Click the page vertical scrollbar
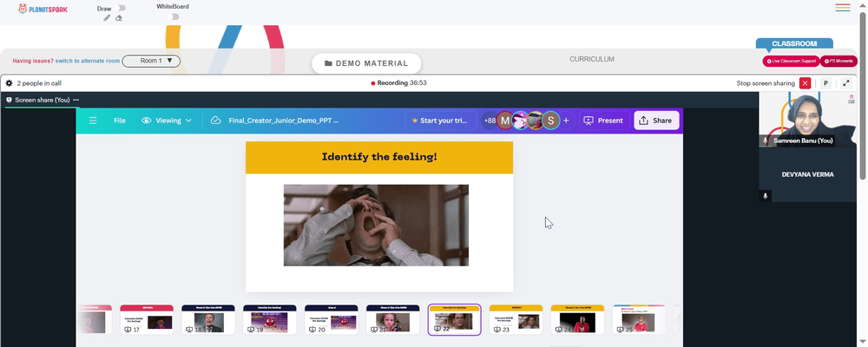 click(x=863, y=94)
